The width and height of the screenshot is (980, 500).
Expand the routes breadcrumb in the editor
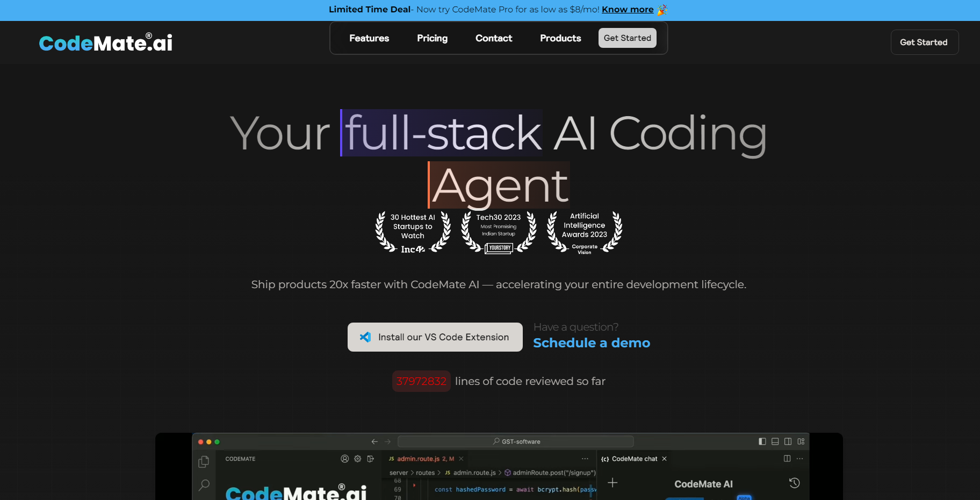[x=424, y=473]
